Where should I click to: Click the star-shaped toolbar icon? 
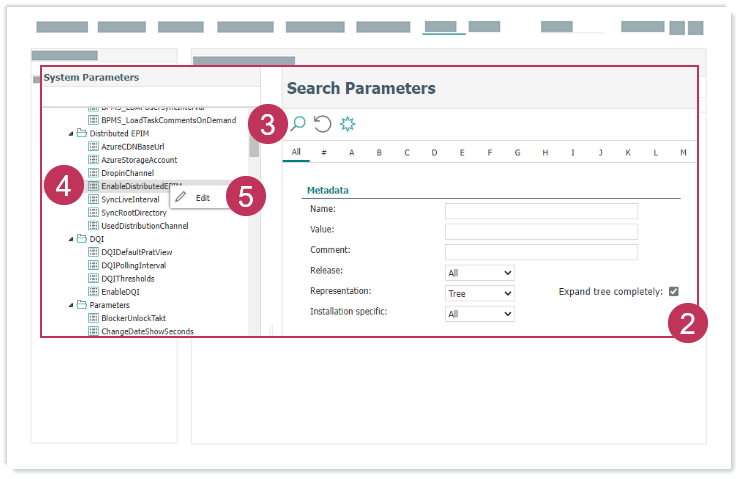coord(348,124)
